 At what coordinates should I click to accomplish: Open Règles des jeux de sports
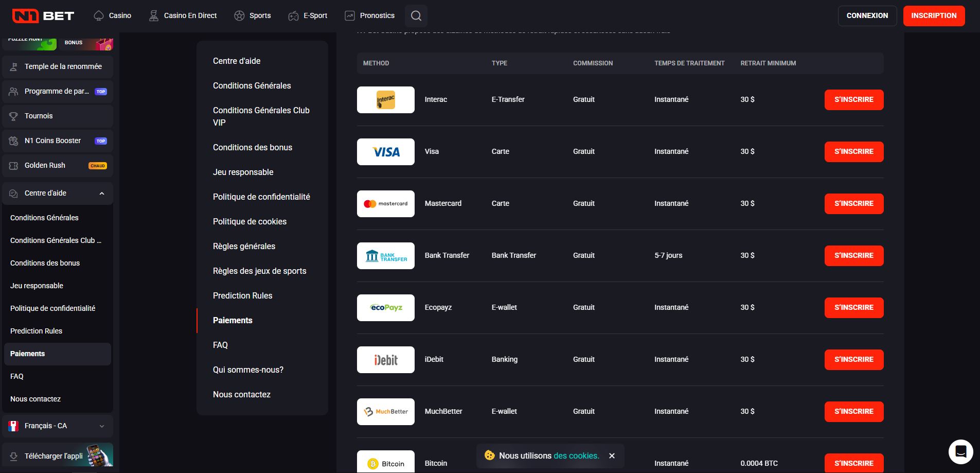pyautogui.click(x=260, y=271)
